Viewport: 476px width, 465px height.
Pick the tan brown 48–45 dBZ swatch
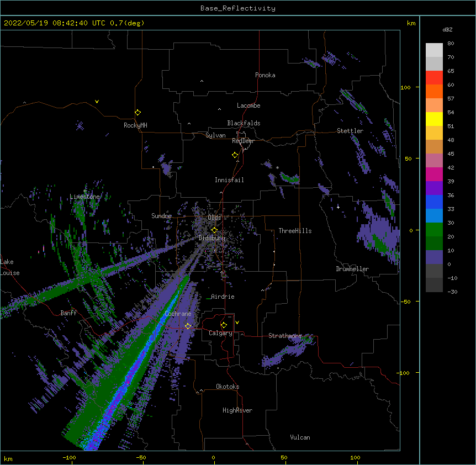point(434,146)
